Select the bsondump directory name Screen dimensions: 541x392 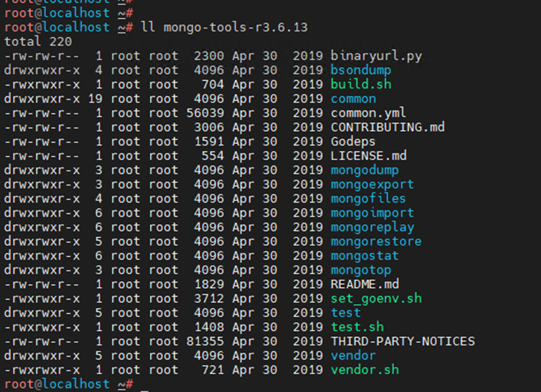(x=361, y=70)
